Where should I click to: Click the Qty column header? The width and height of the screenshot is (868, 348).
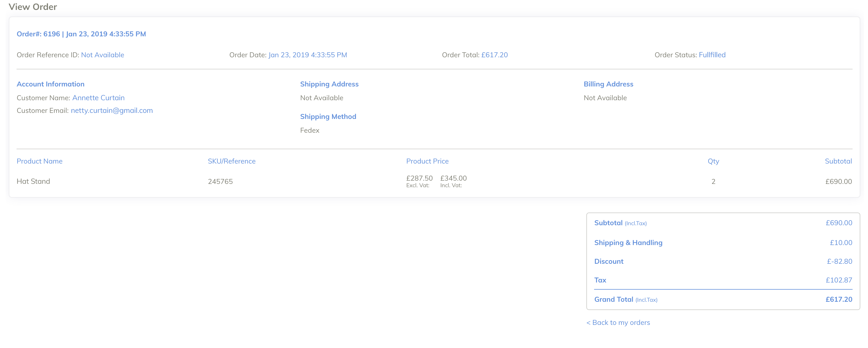click(713, 161)
